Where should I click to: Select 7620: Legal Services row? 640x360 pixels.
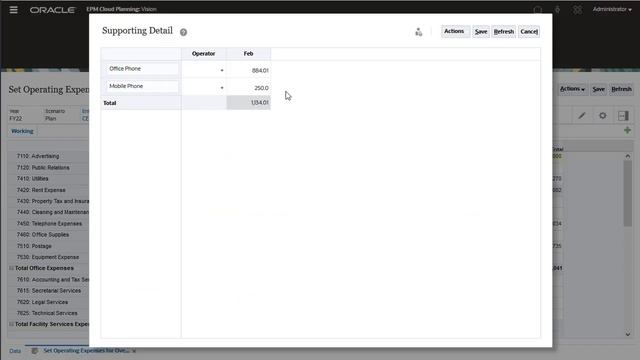(42, 302)
